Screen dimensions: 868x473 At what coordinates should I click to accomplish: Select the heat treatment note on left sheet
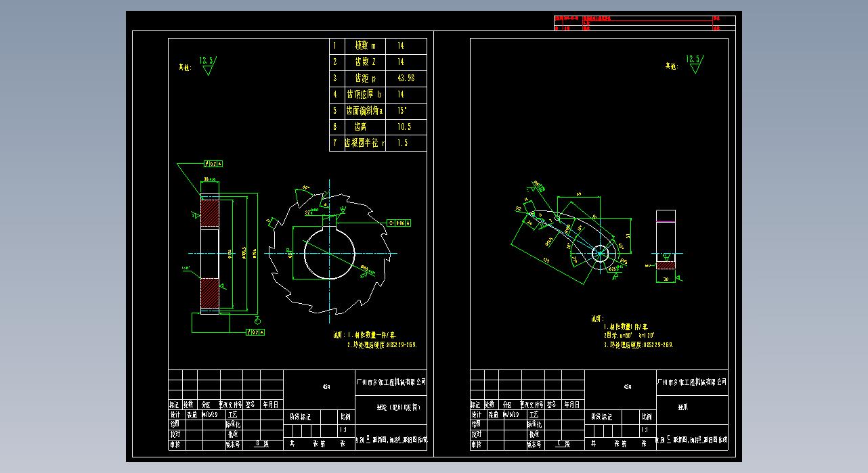point(381,344)
